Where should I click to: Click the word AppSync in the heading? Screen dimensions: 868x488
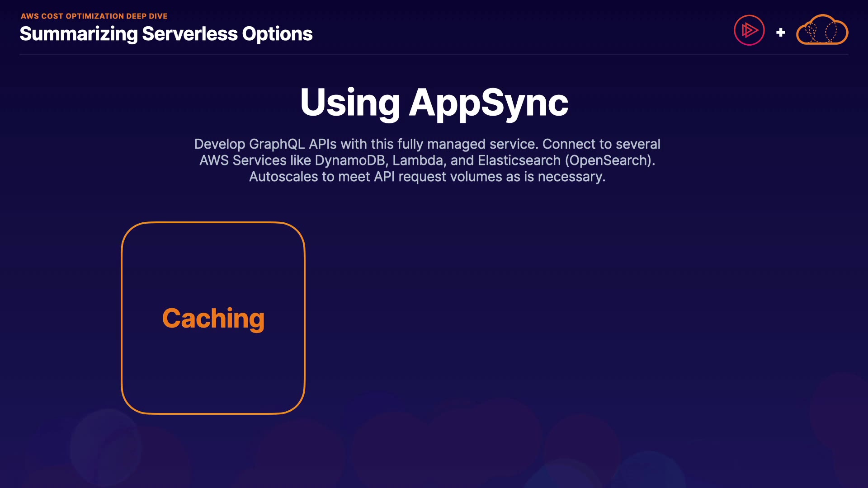click(x=488, y=103)
